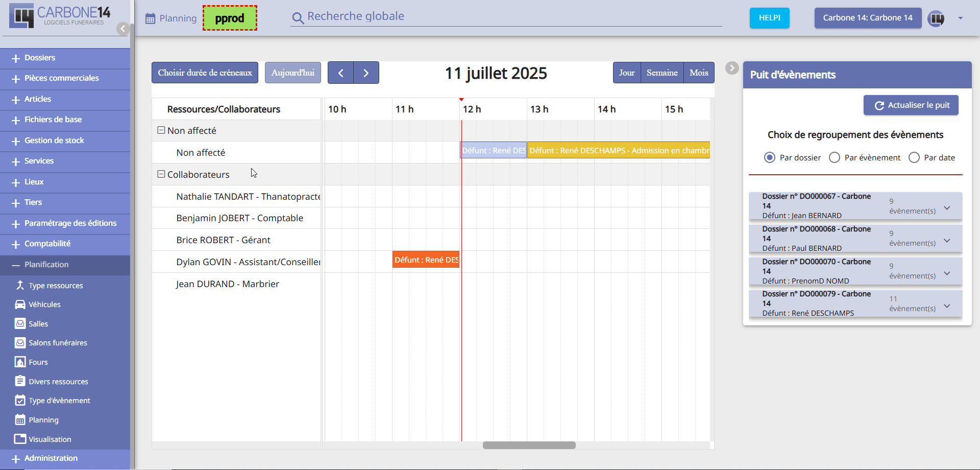
Task: Click the user avatar icon top right
Action: (936, 18)
